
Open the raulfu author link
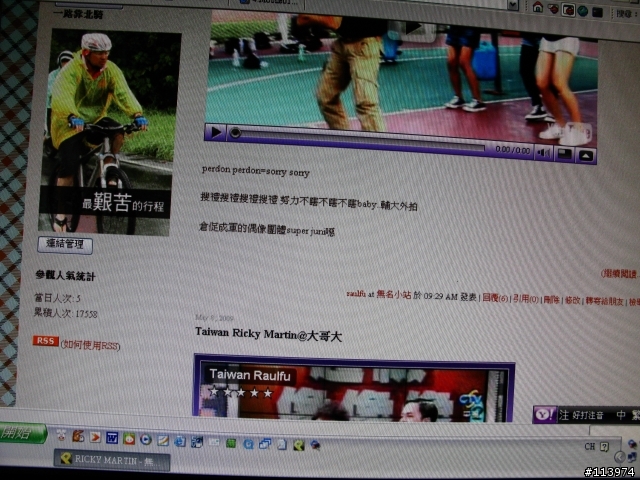click(356, 294)
